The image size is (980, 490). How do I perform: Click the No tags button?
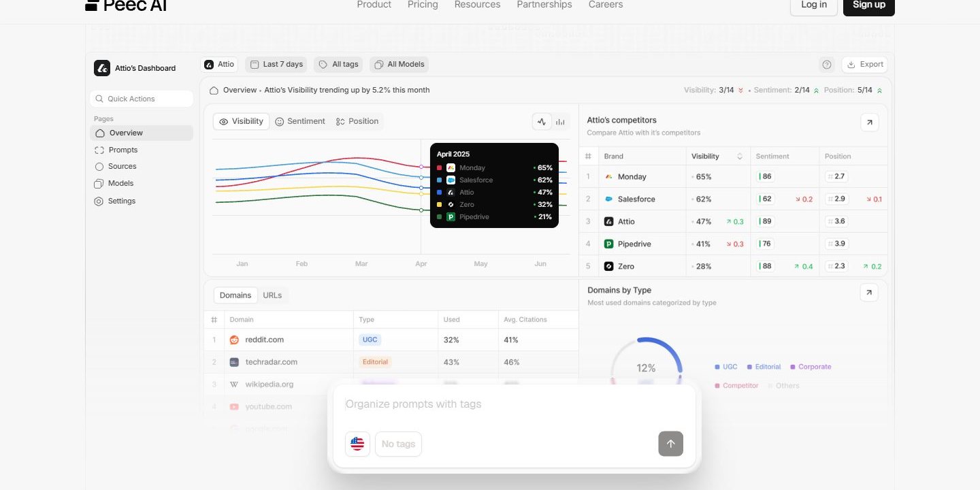398,444
